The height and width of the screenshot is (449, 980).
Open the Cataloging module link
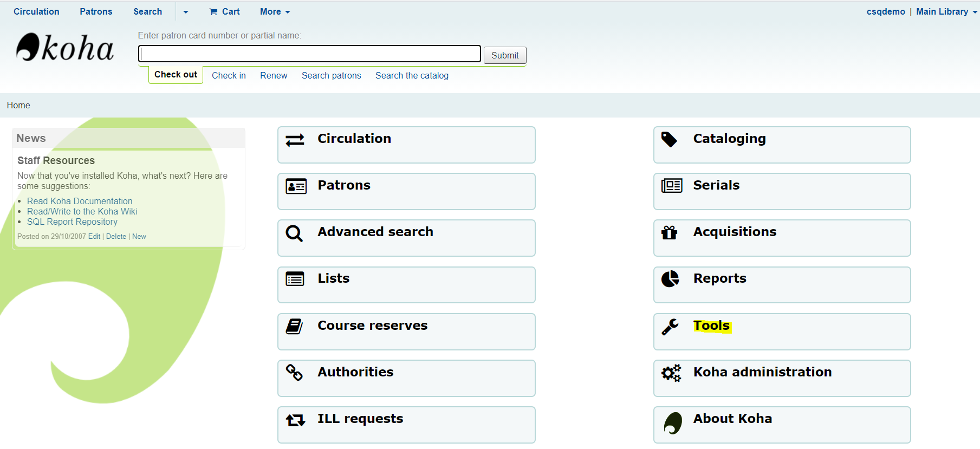782,145
